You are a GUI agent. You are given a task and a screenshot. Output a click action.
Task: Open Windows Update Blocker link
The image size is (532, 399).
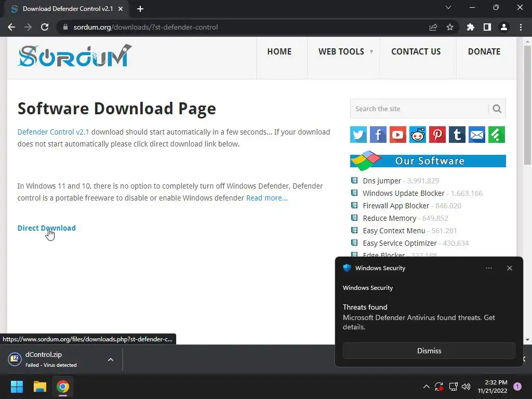tap(403, 193)
